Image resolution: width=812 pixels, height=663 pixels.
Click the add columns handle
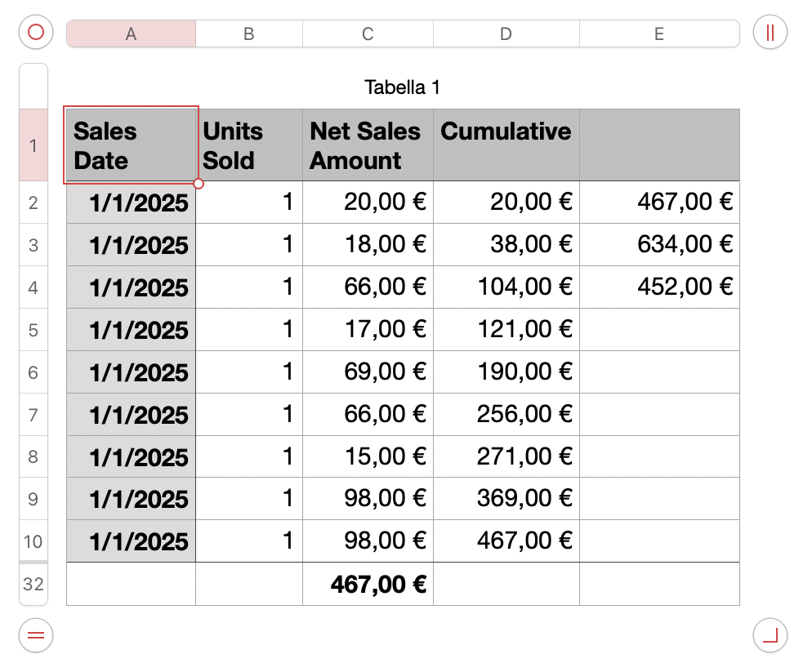tap(770, 33)
